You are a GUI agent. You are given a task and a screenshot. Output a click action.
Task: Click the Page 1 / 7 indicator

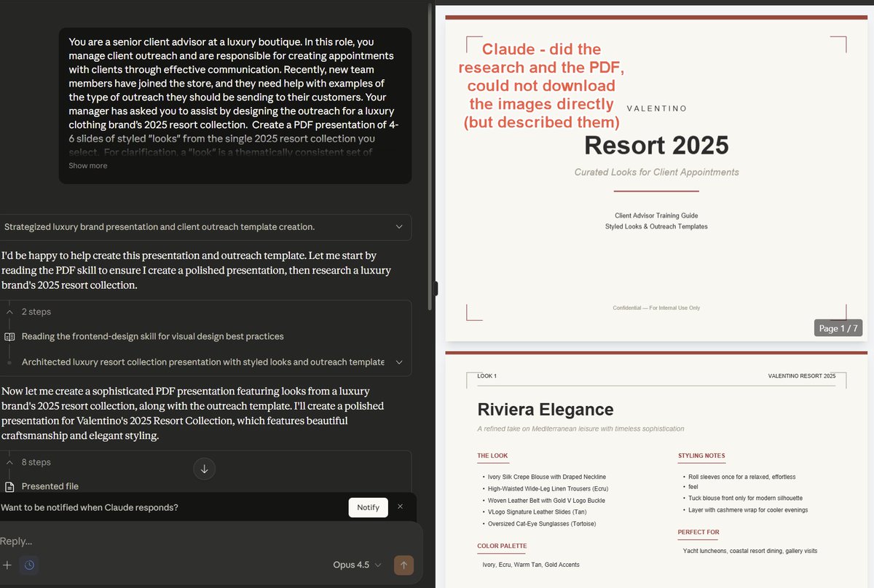[x=838, y=328]
